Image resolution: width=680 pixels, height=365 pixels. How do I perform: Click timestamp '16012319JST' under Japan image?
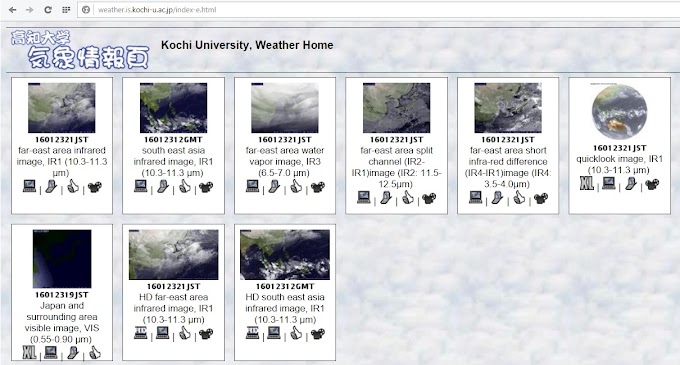pyautogui.click(x=62, y=295)
